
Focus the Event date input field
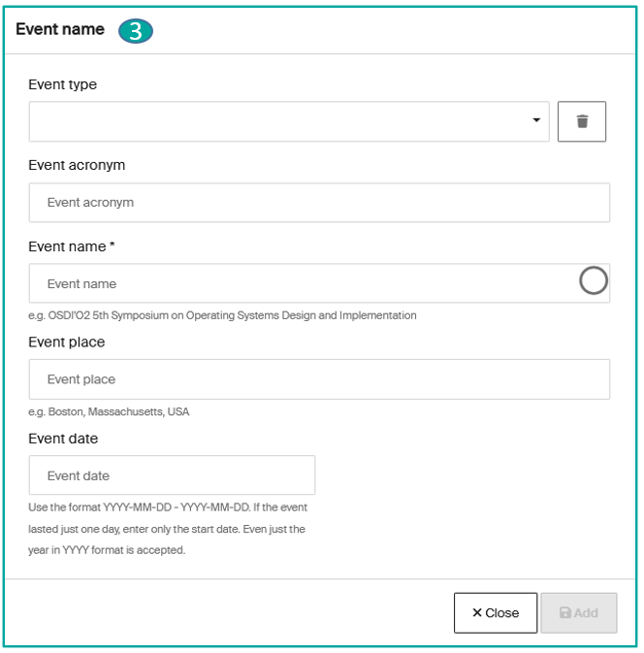(172, 475)
